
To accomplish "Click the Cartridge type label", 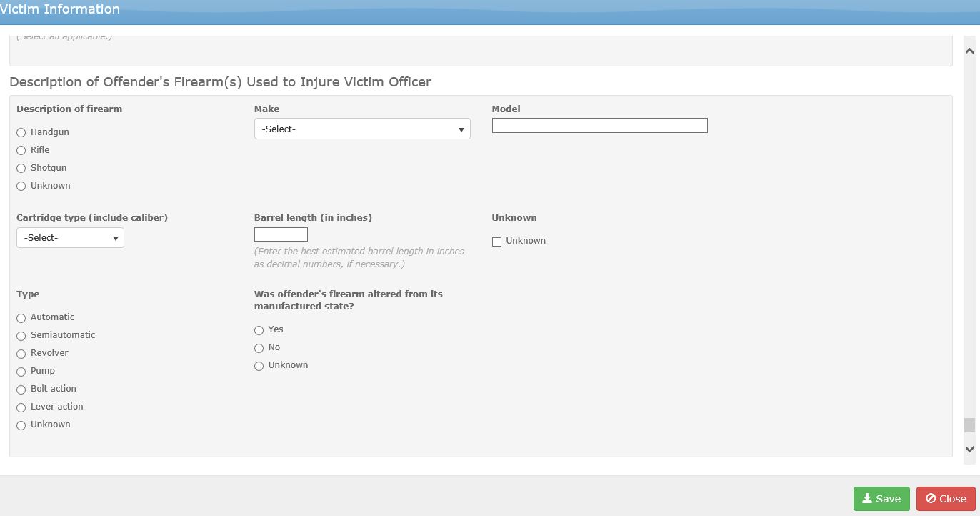I will click(92, 218).
